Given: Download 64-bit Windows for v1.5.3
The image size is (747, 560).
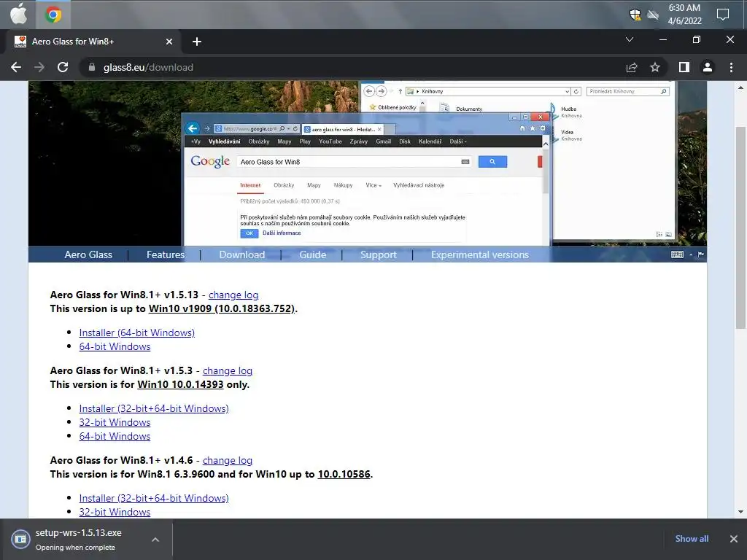Looking at the screenshot, I should (115, 436).
